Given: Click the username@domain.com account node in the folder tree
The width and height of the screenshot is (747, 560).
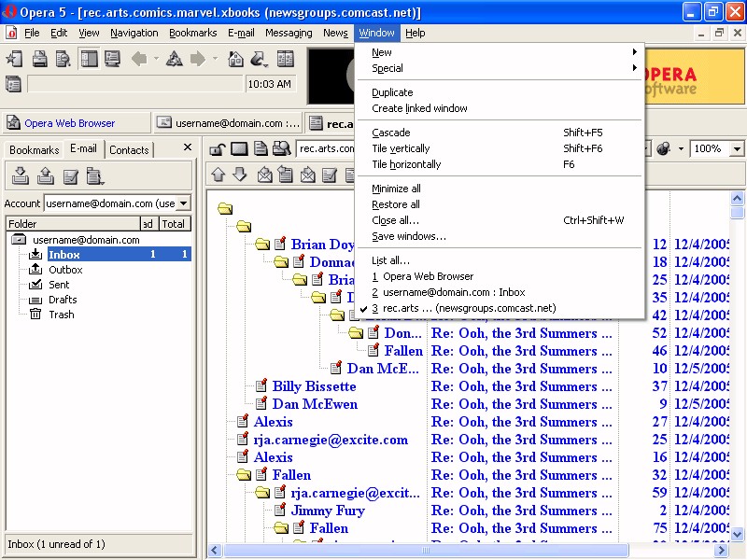Looking at the screenshot, I should tap(86, 240).
